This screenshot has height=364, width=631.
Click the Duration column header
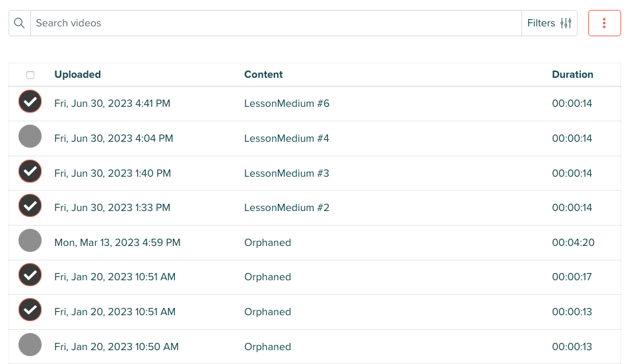pos(572,75)
